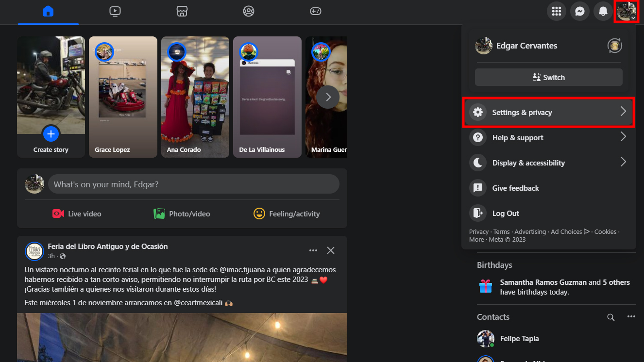Open the nine-dot menu grid
The height and width of the screenshot is (362, 644).
[556, 11]
